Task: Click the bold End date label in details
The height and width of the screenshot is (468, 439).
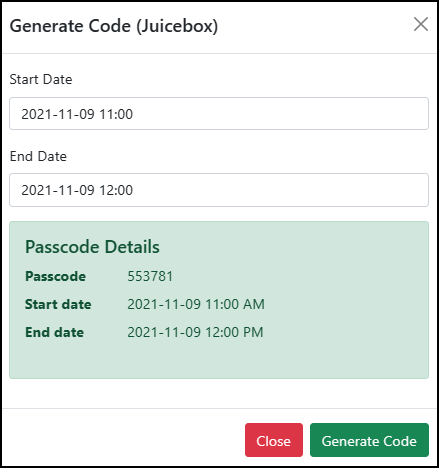Action: pyautogui.click(x=55, y=332)
